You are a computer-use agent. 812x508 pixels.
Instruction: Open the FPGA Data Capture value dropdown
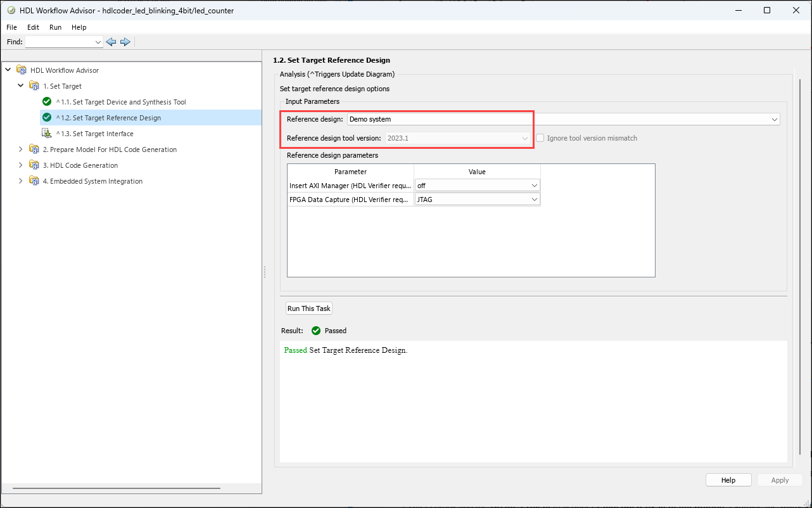coord(535,200)
